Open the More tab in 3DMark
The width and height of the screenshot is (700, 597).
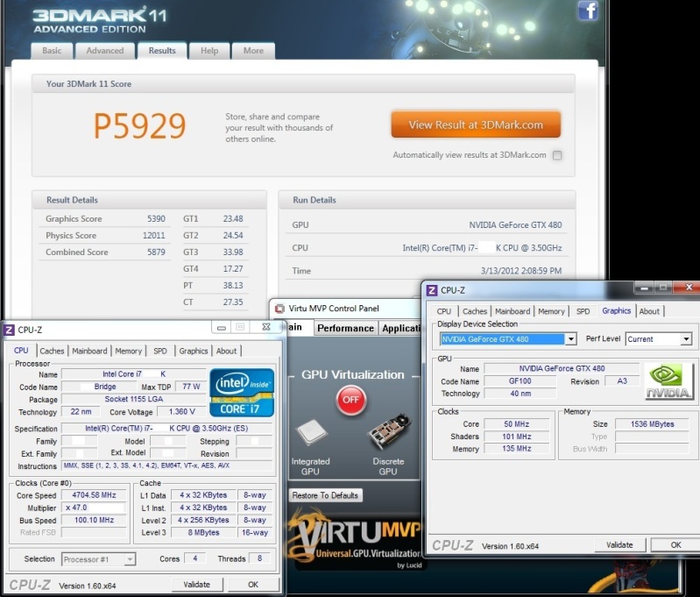253,51
